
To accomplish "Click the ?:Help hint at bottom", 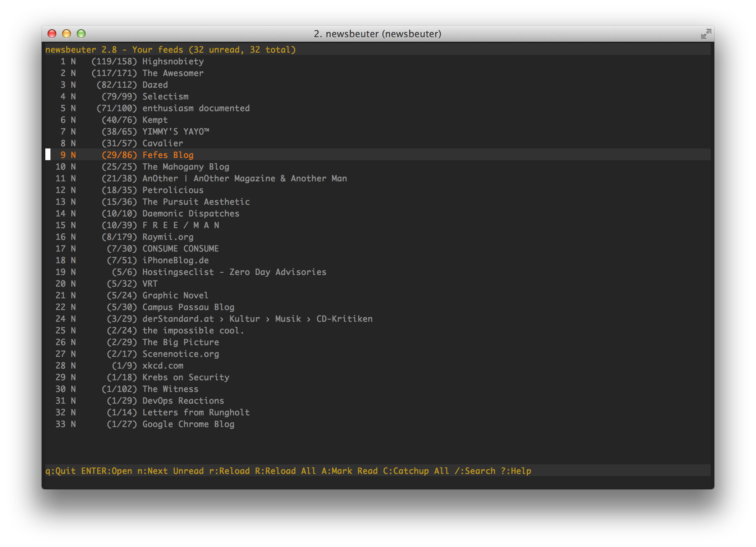I will coord(515,471).
